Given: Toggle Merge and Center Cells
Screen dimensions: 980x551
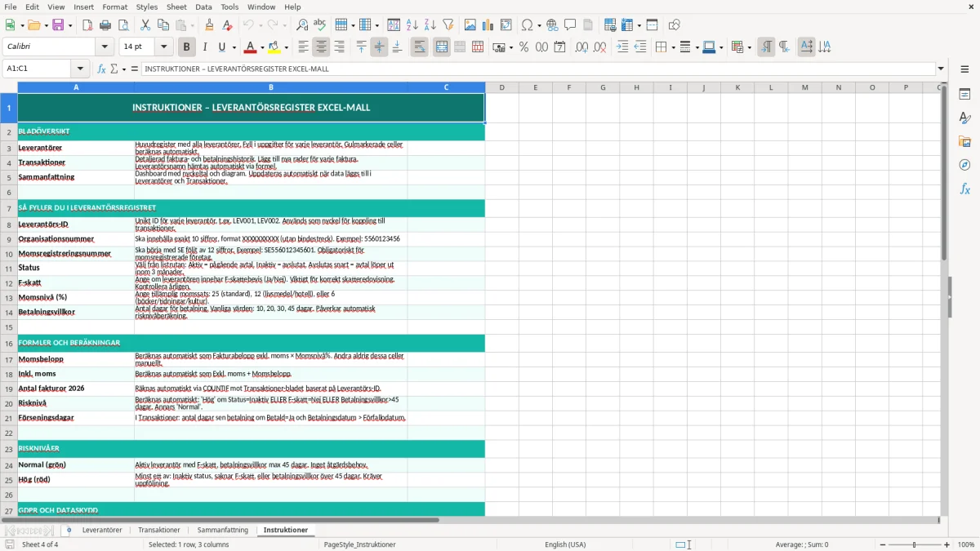Looking at the screenshot, I should (441, 47).
